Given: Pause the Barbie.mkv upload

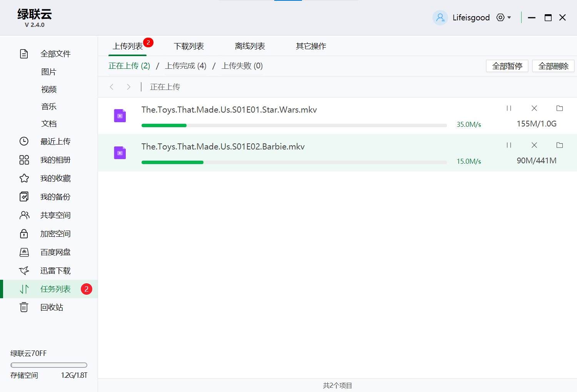Looking at the screenshot, I should pyautogui.click(x=509, y=145).
